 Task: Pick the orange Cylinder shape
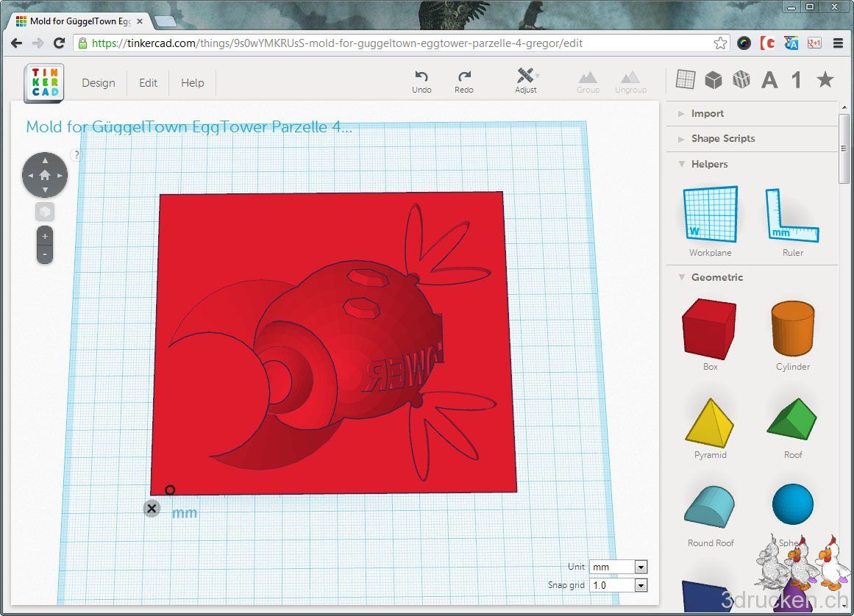[793, 328]
